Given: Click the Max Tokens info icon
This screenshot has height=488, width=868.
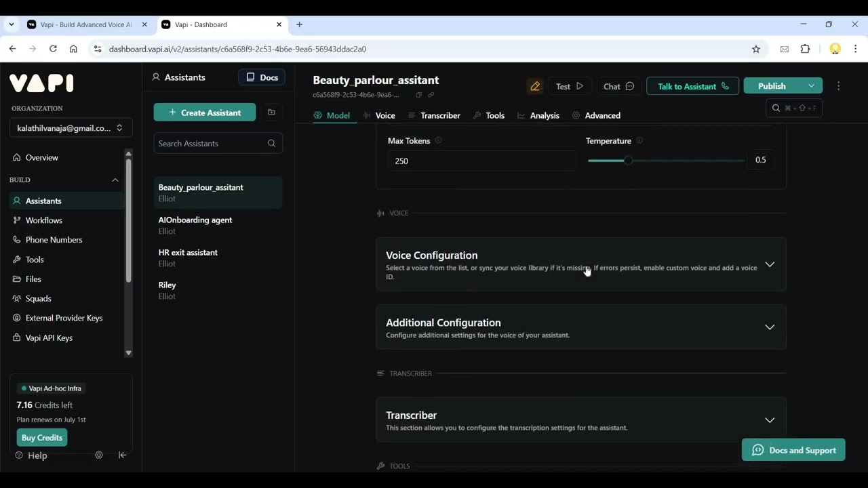Looking at the screenshot, I should [438, 141].
